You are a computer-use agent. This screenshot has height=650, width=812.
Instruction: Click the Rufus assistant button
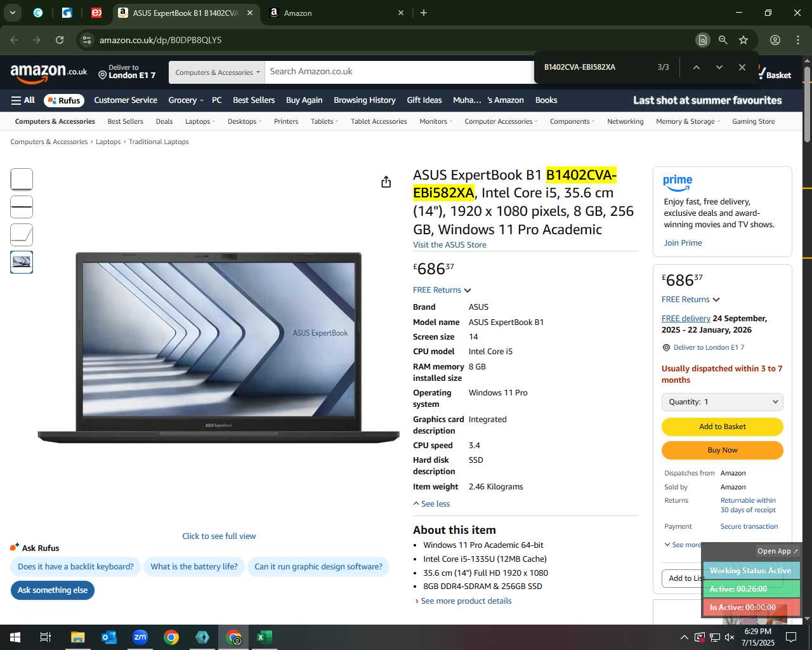64,100
